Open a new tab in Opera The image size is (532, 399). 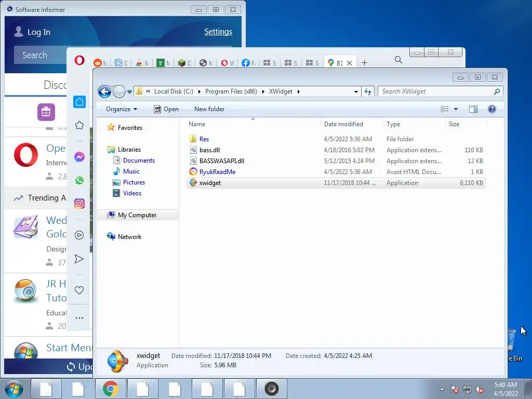point(364,63)
